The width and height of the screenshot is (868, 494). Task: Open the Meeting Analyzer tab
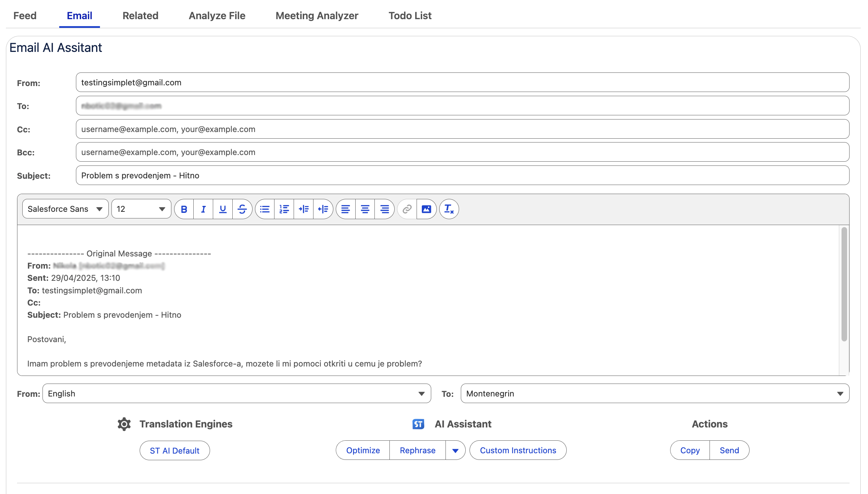[x=317, y=16]
